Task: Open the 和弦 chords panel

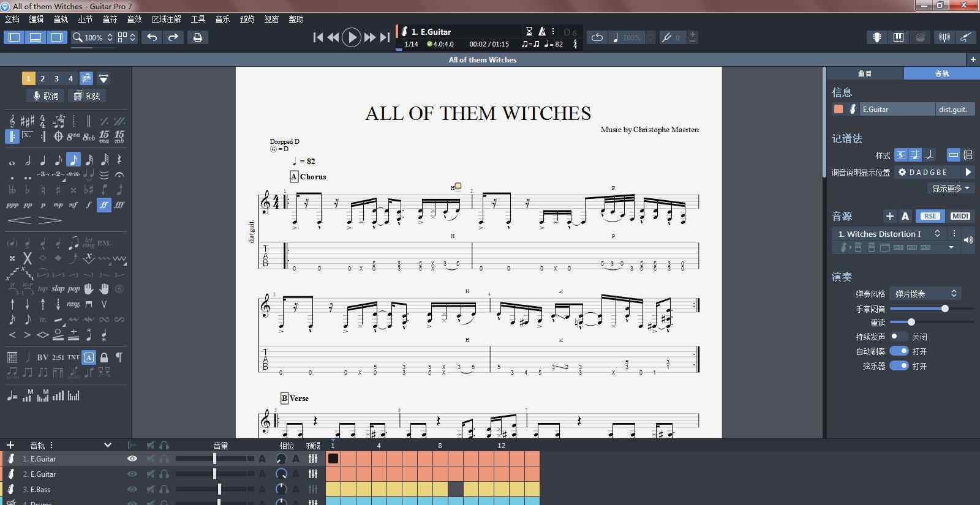Action: click(x=86, y=96)
